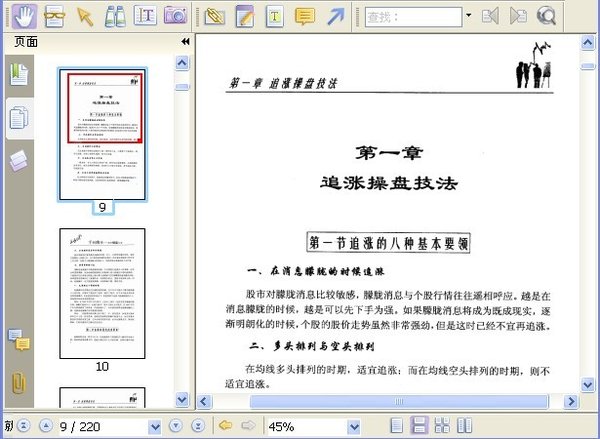Open the Attachments paperclip sidebar tab
600x439 pixels.
(19, 382)
